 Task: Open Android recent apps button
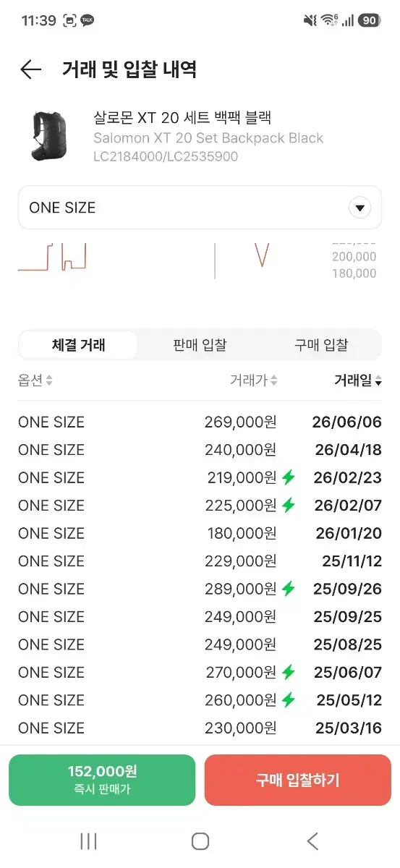88,841
